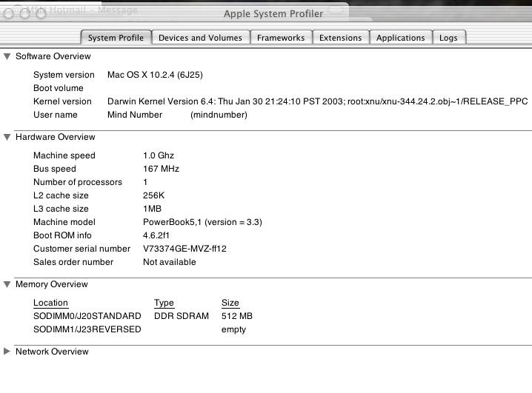Collapse the Memory Overview section
The width and height of the screenshot is (532, 393).
(x=7, y=284)
